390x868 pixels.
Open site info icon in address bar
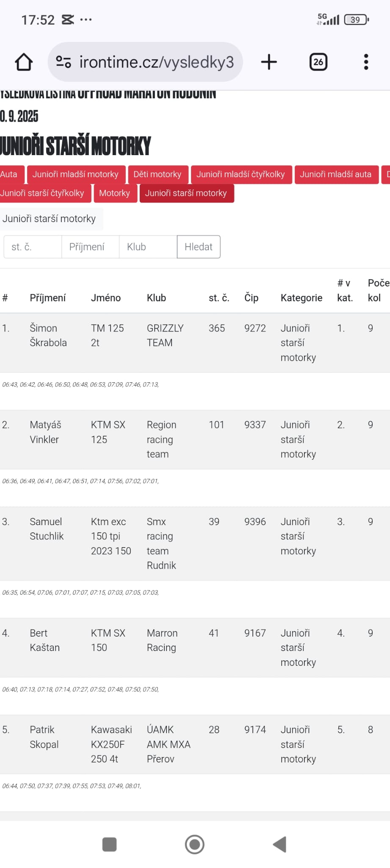[x=64, y=62]
